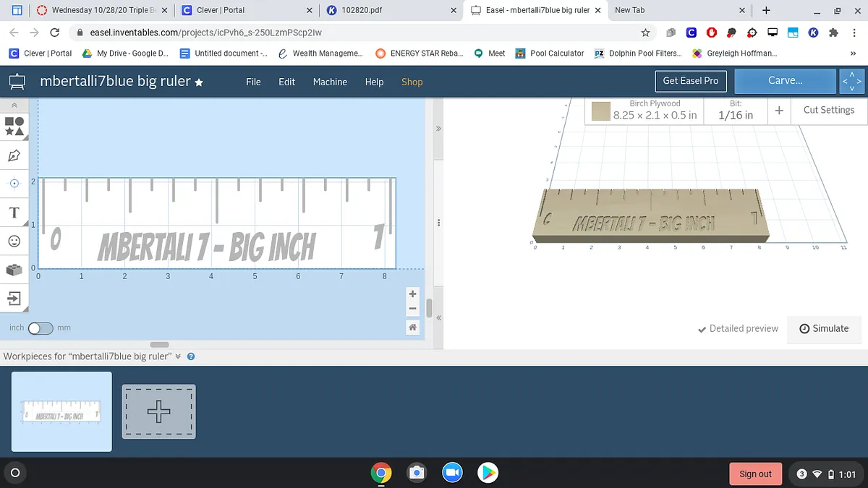The width and height of the screenshot is (868, 488).
Task: Click the Simulate button
Action: pos(824,328)
